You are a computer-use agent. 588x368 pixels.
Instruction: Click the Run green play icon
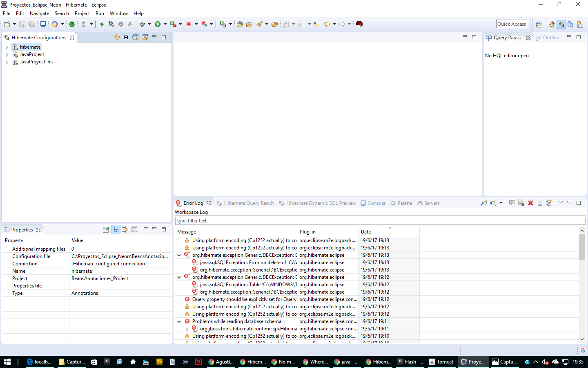click(x=158, y=24)
